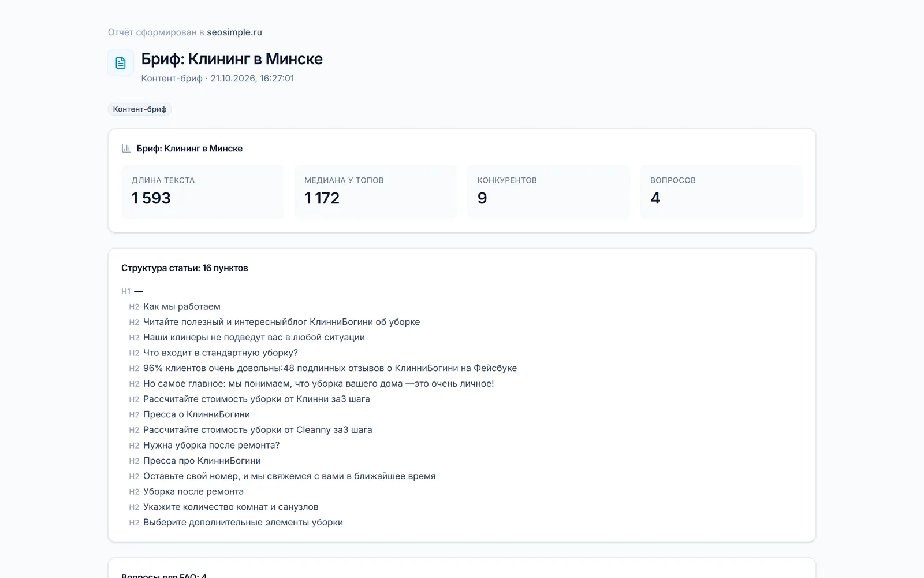Select Рассчитайте стоимость уборки от Cleanny row
The width and height of the screenshot is (924, 578).
pos(251,430)
